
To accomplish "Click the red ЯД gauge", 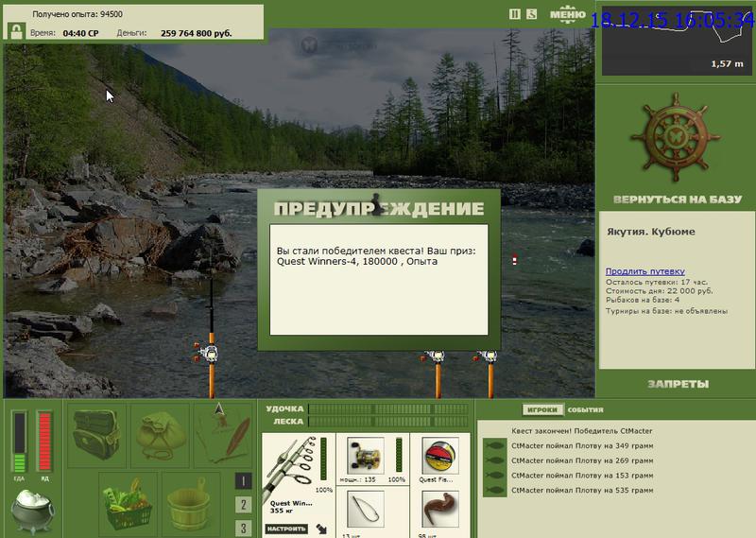I will point(44,442).
